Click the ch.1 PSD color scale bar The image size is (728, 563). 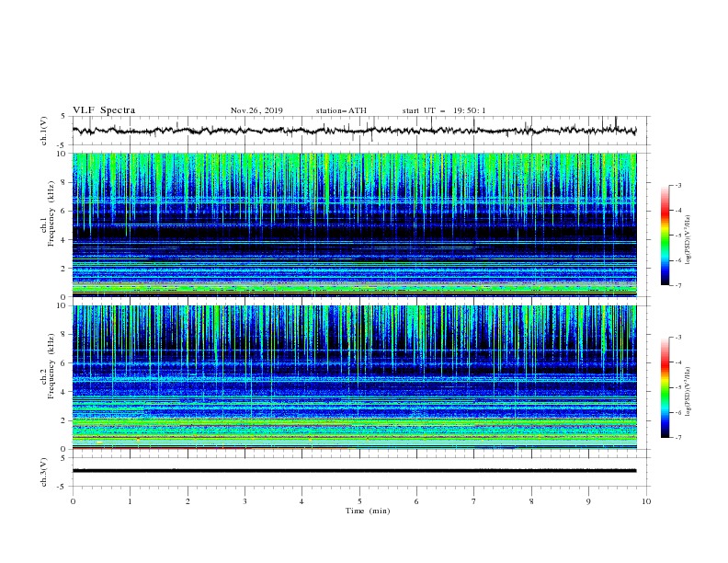click(x=665, y=236)
